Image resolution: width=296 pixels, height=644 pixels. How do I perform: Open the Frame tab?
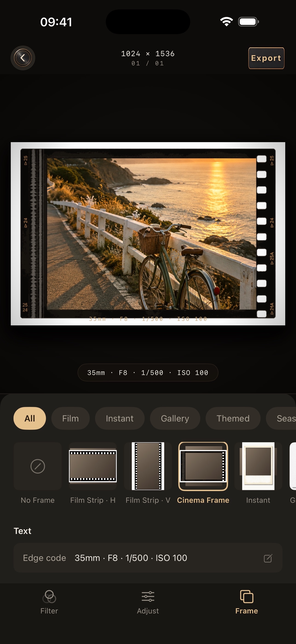pos(247,602)
